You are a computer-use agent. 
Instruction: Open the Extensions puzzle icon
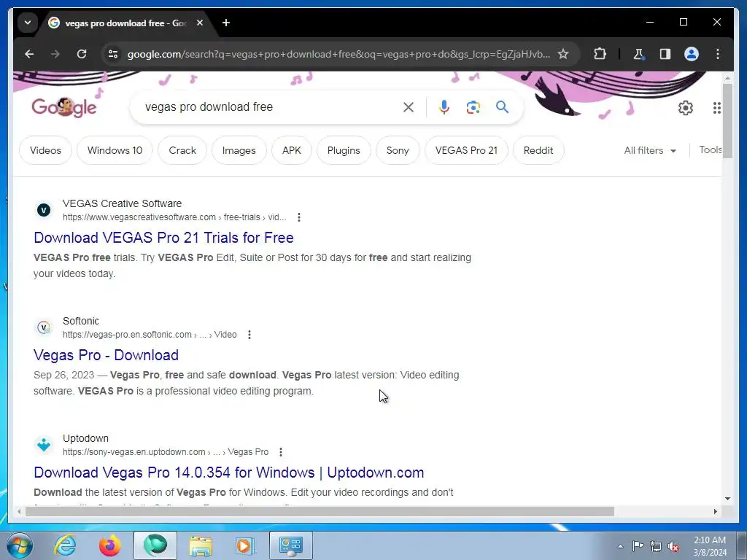tap(600, 54)
